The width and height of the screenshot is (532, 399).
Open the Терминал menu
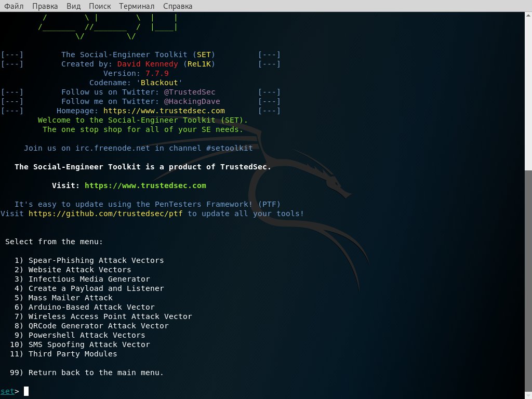[137, 6]
